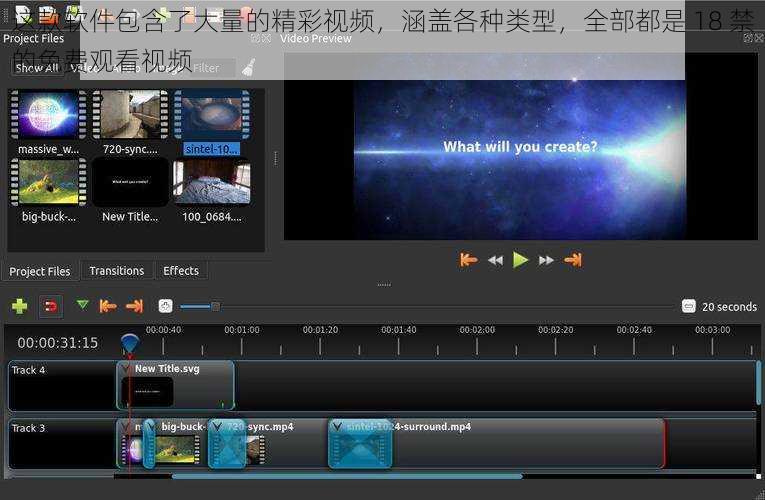Click the Video Preview display area

[x=521, y=146]
